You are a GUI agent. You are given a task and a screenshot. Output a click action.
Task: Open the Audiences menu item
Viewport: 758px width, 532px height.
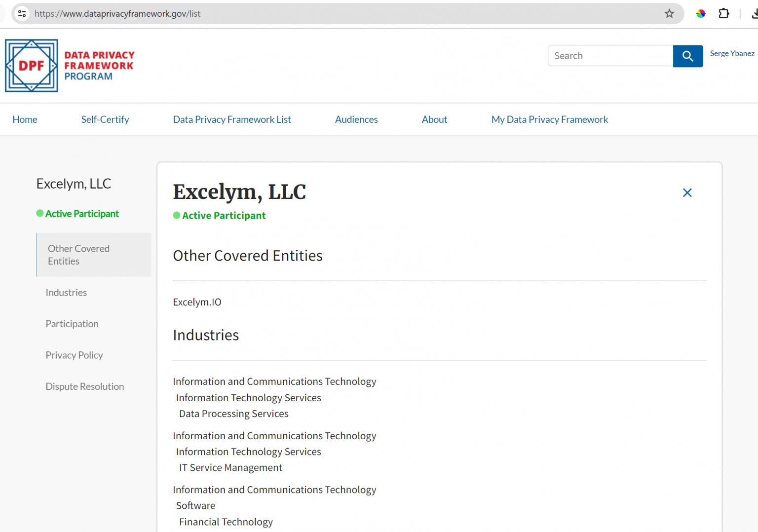pos(356,119)
